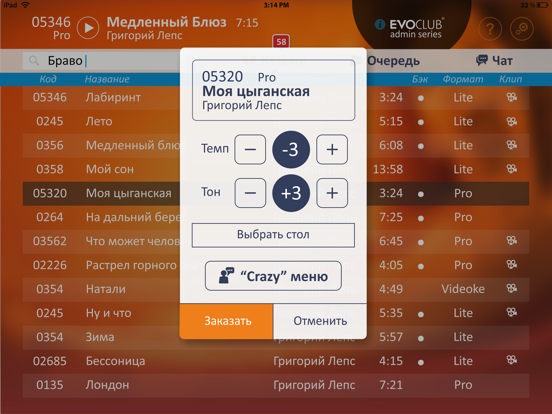Screen dimensions: 552x414
Task: Confirm order with Заказать button
Action: pyautogui.click(x=226, y=321)
